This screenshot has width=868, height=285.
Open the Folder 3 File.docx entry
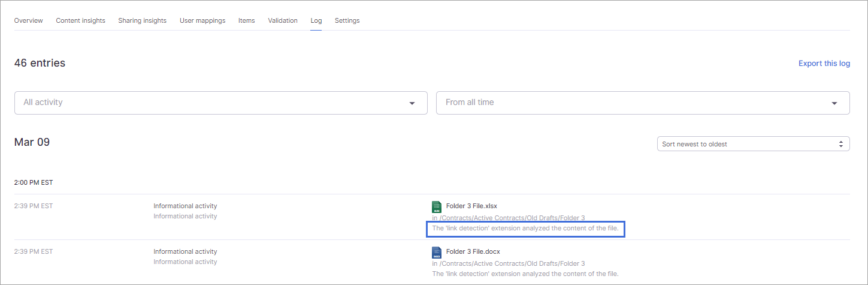click(x=473, y=251)
